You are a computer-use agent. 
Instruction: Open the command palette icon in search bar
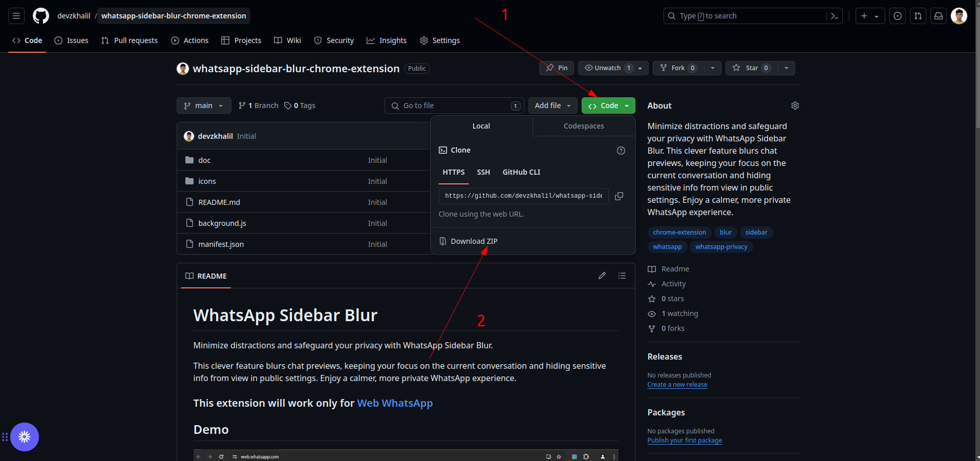tap(834, 16)
